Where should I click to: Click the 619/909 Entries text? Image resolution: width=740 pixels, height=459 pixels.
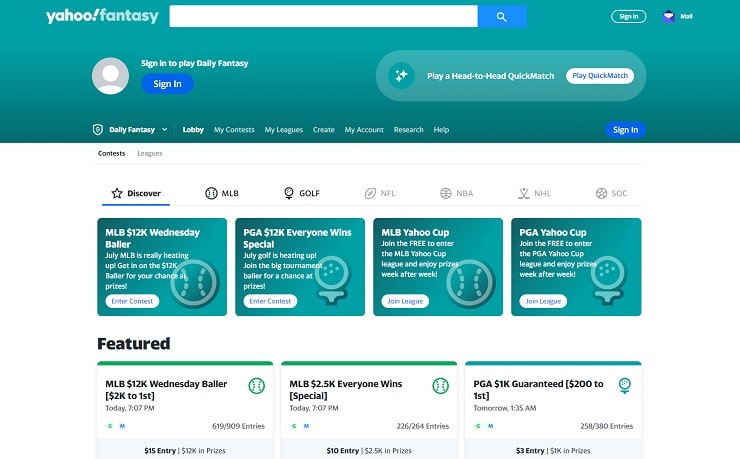[x=238, y=426]
